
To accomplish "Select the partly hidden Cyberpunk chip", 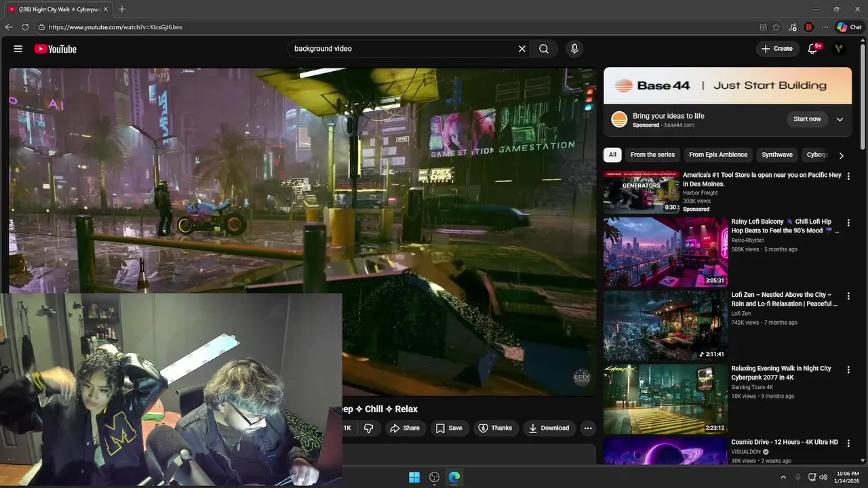I will click(816, 155).
